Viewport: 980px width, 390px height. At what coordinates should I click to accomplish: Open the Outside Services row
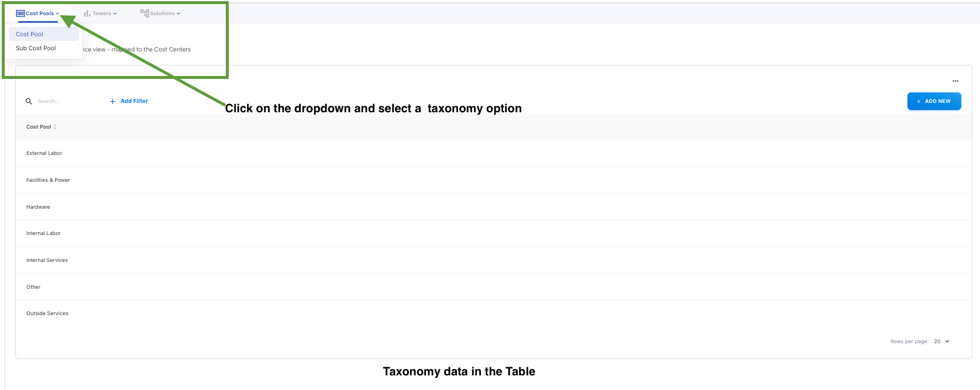(x=47, y=313)
